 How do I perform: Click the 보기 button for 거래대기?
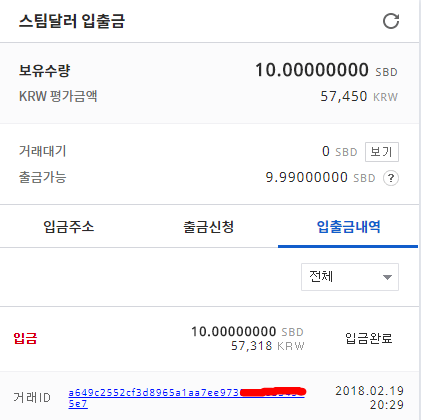click(382, 152)
